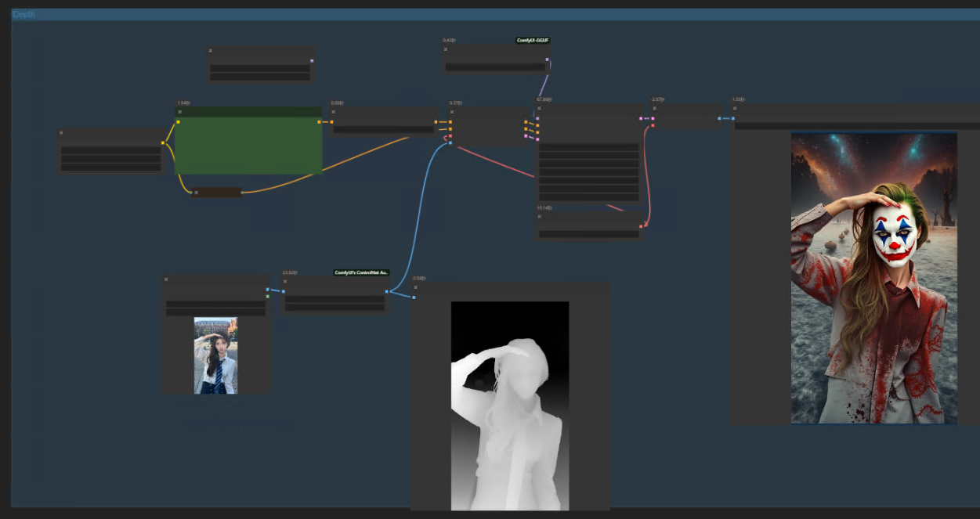The height and width of the screenshot is (519, 980).
Task: Click blue input port of depth preview node
Action: click(x=414, y=297)
